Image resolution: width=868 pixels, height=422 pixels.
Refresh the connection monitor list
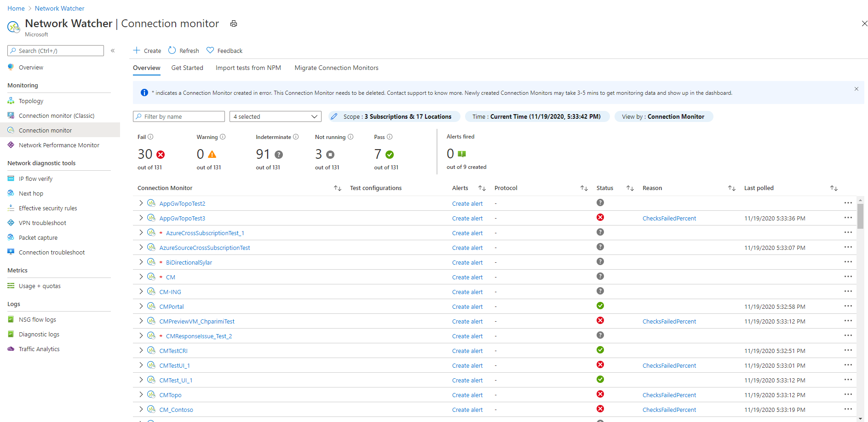pyautogui.click(x=183, y=50)
